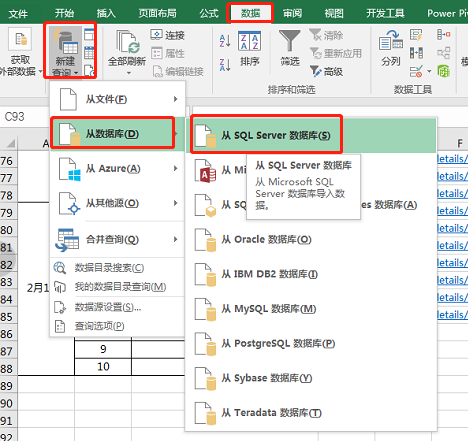Click the Relationships icon in 数据工具

tap(444, 53)
